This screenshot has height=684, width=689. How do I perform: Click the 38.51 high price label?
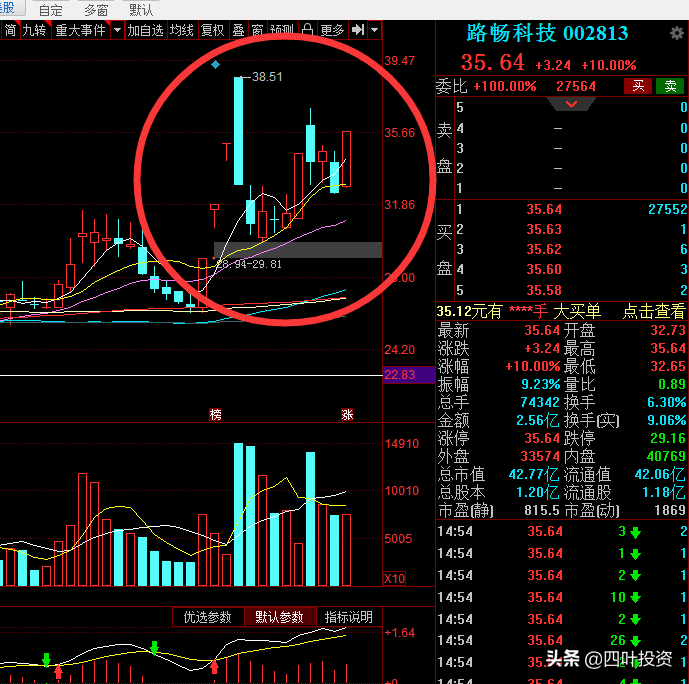coord(267,77)
